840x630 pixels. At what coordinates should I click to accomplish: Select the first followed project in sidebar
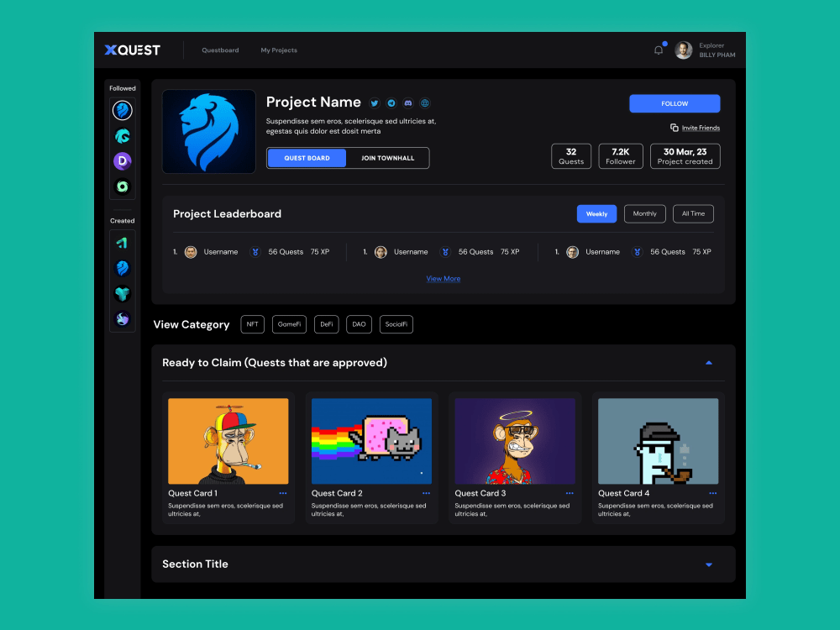click(x=122, y=110)
